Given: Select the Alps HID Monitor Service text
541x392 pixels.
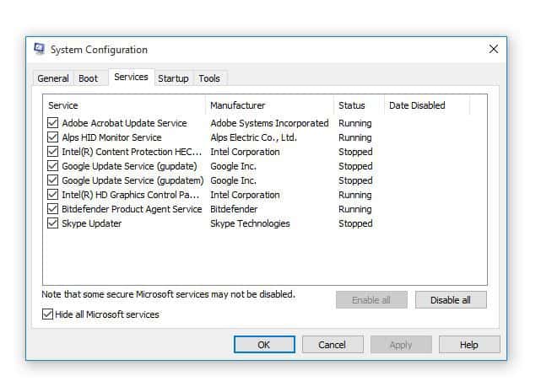Looking at the screenshot, I should coord(111,137).
